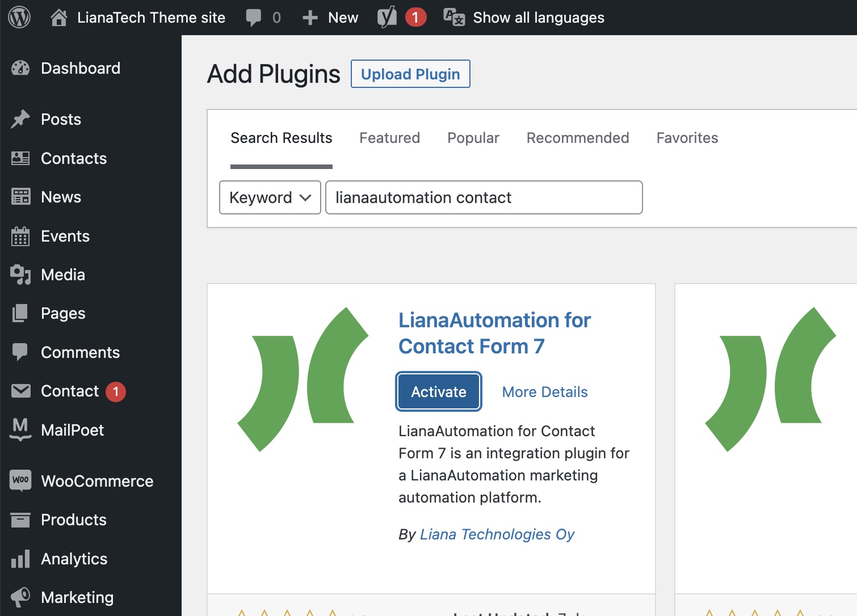This screenshot has height=616, width=857.
Task: Expand the Keyword search type dropdown
Action: click(x=270, y=198)
